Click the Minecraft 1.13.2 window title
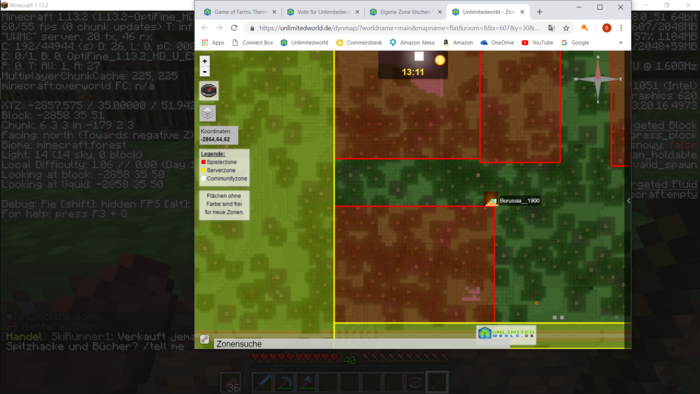The image size is (700, 394). click(29, 5)
